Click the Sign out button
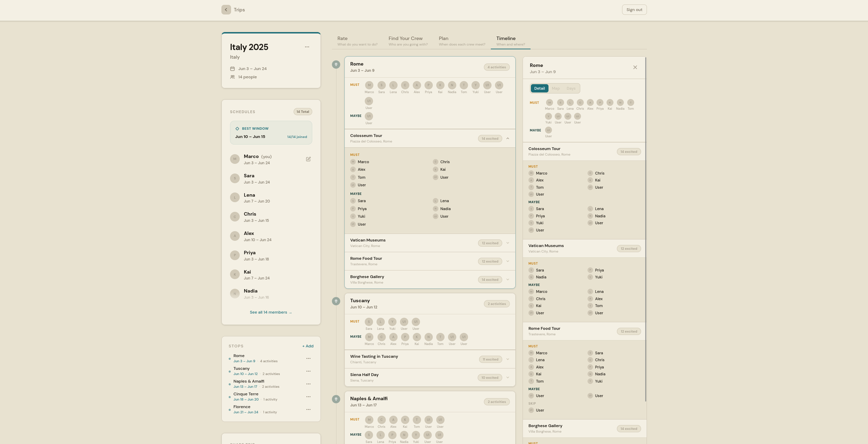Viewport: 868px width, 444px height. (634, 10)
